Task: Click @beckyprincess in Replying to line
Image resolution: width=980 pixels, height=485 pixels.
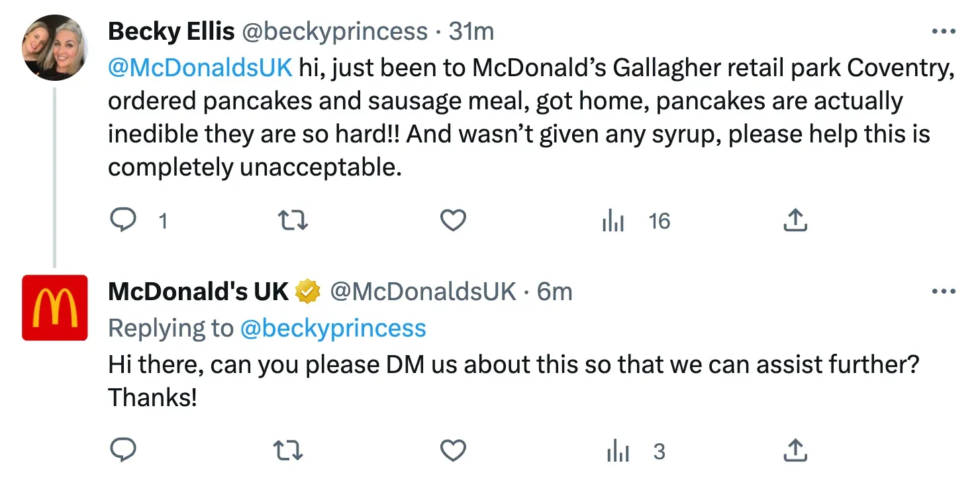Action: pos(333,328)
